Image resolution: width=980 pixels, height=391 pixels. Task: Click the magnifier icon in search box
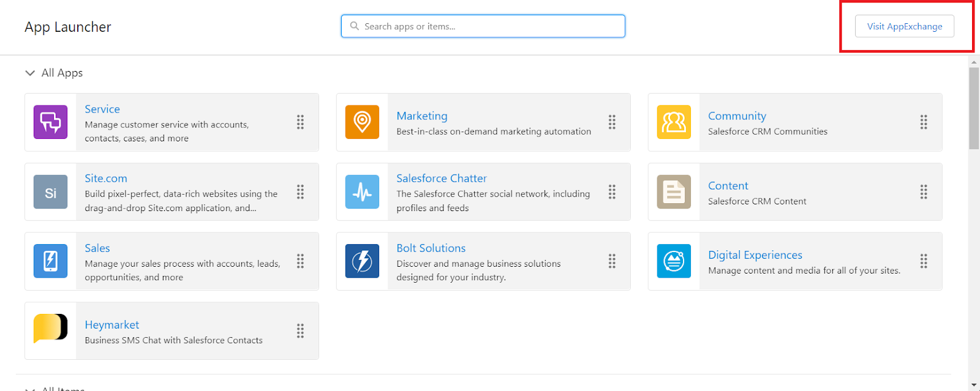354,26
